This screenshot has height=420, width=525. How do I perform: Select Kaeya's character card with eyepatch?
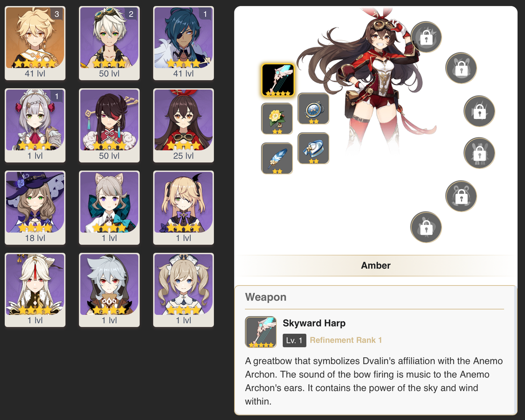coord(183,43)
